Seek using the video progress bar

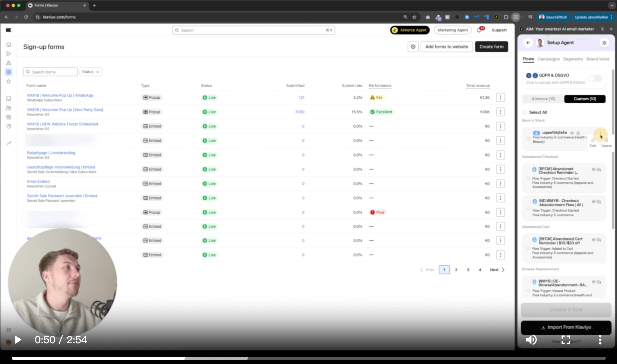click(x=308, y=358)
